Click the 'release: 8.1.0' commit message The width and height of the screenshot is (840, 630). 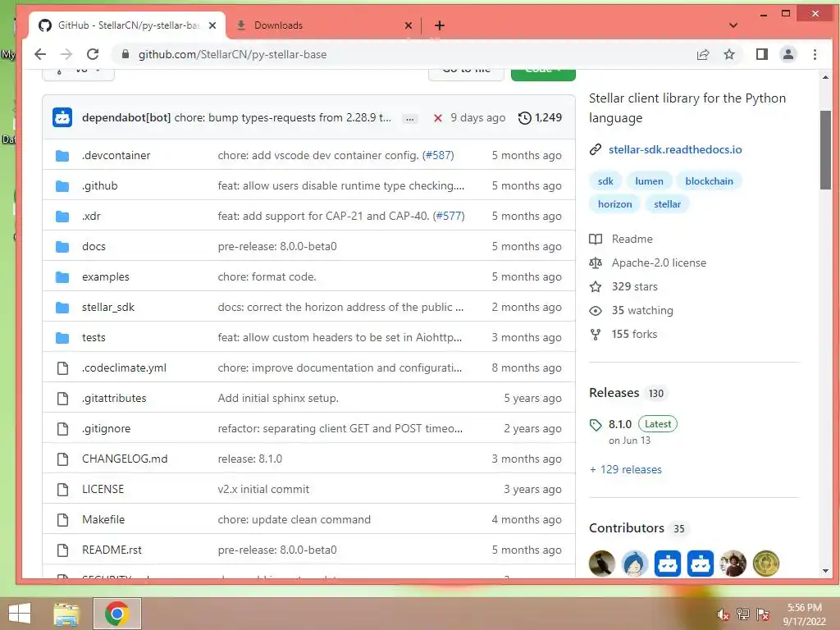(249, 459)
